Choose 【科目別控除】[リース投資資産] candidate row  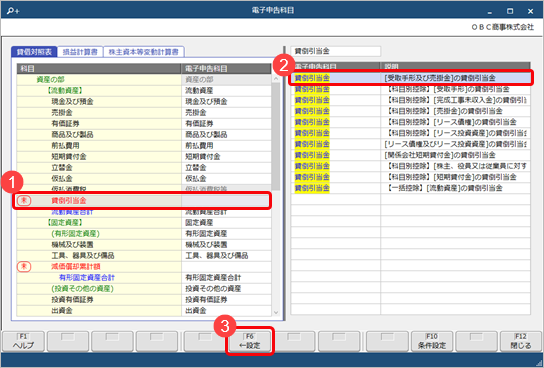tap(410, 133)
